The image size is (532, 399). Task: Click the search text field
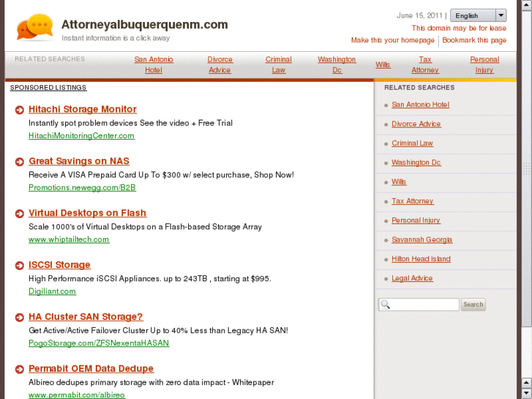tap(419, 305)
